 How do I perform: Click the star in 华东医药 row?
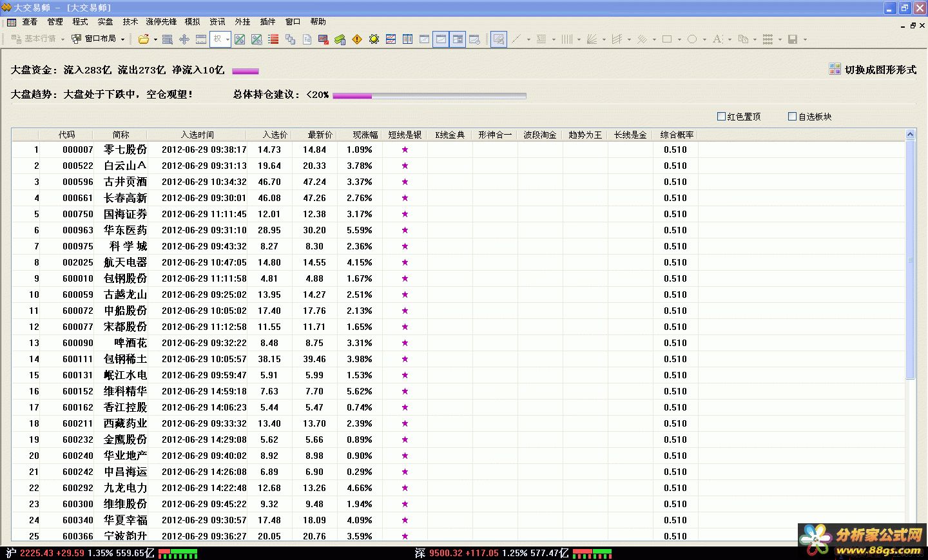[405, 230]
